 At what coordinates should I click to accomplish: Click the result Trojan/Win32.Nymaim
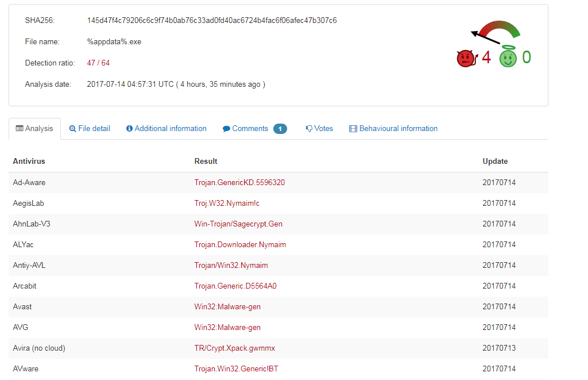click(231, 265)
